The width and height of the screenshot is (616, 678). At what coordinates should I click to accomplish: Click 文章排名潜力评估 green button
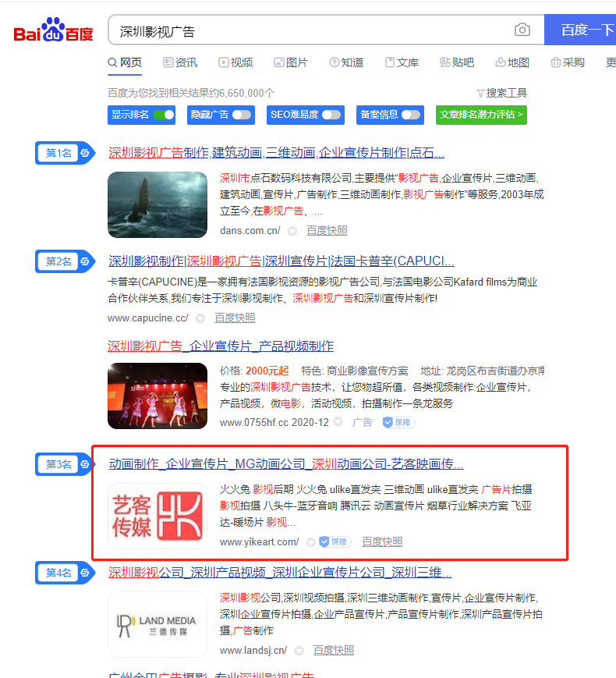[481, 115]
